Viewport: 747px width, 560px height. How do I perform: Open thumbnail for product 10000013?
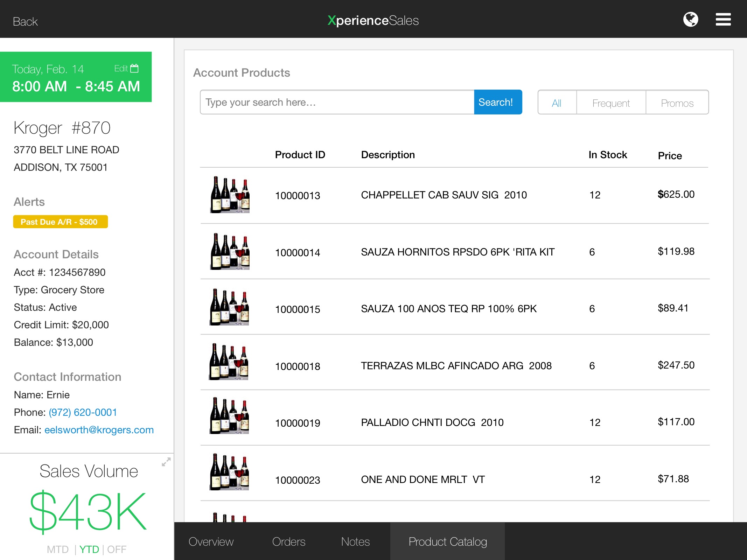point(230,195)
